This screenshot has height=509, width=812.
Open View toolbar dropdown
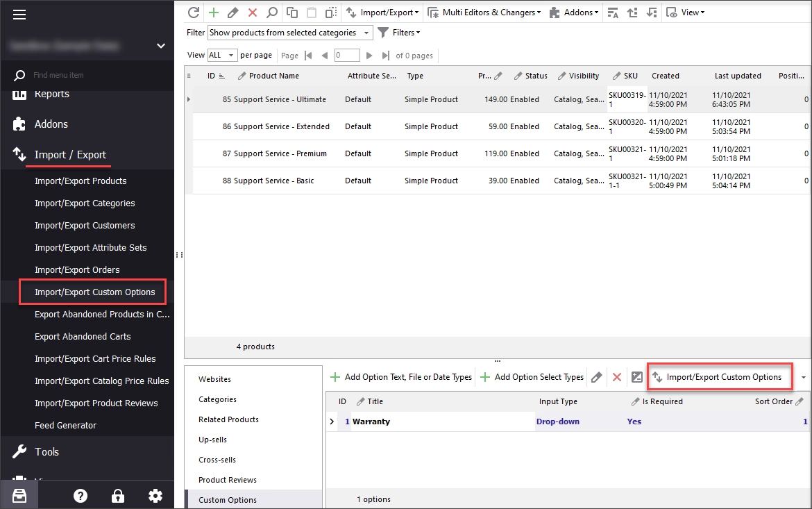coord(685,12)
